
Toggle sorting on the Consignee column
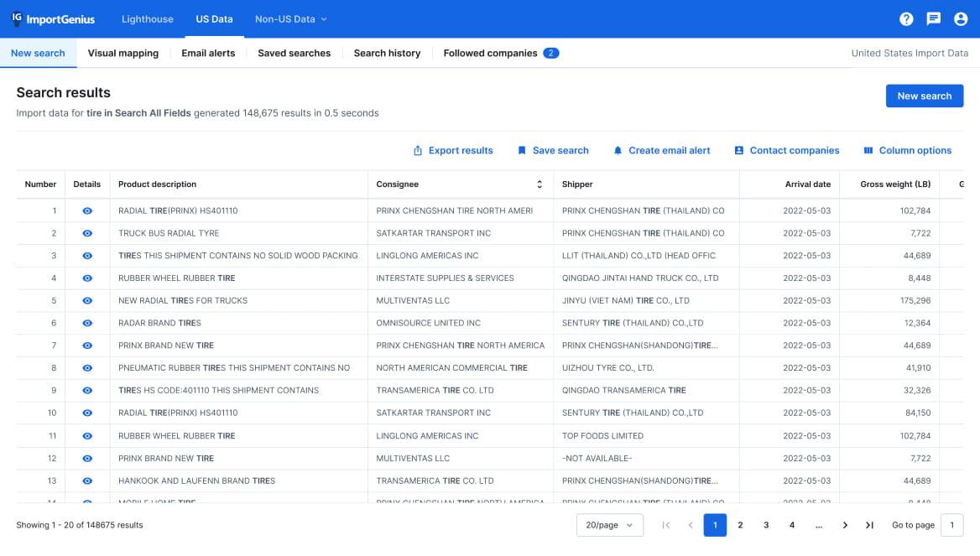pyautogui.click(x=540, y=184)
